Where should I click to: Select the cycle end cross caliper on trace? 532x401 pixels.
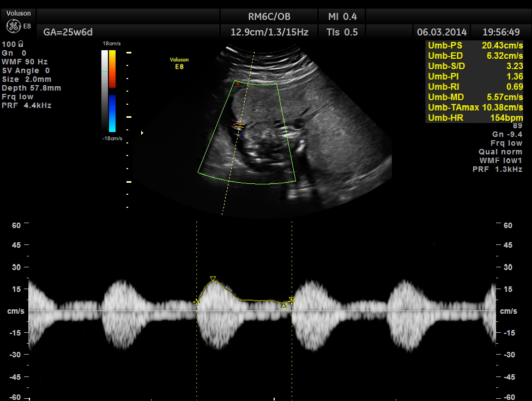(292, 300)
